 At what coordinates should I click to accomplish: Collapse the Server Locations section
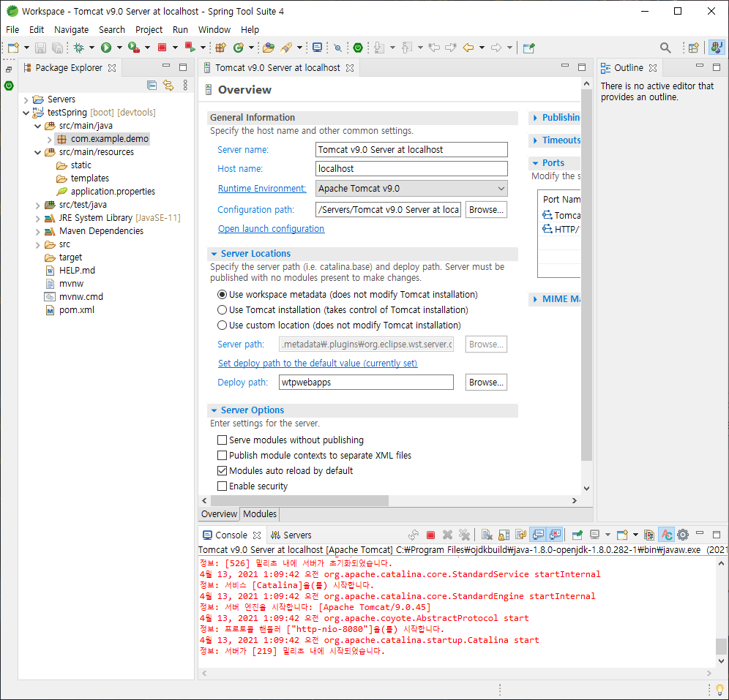[214, 254]
